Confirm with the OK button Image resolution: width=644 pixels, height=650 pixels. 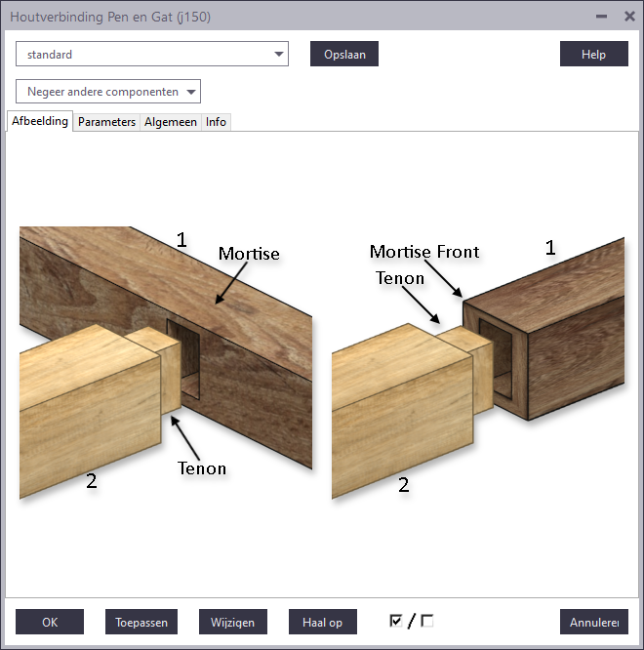50,622
